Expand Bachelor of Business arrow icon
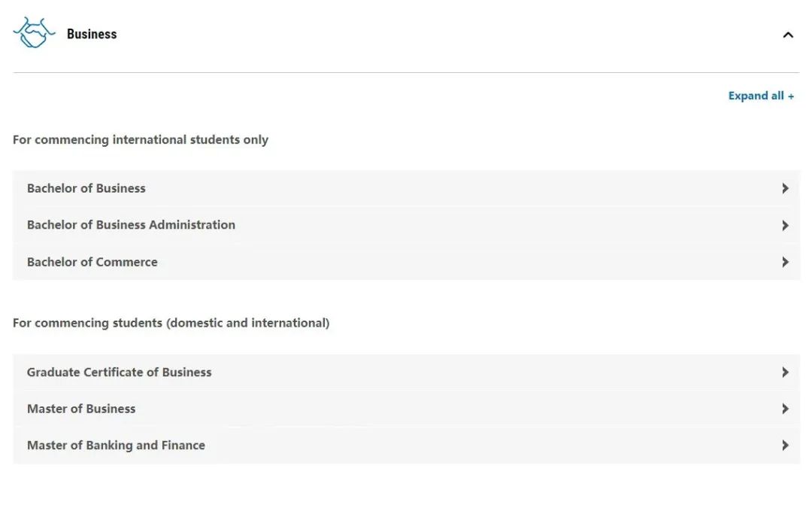The image size is (812, 511). click(x=785, y=188)
